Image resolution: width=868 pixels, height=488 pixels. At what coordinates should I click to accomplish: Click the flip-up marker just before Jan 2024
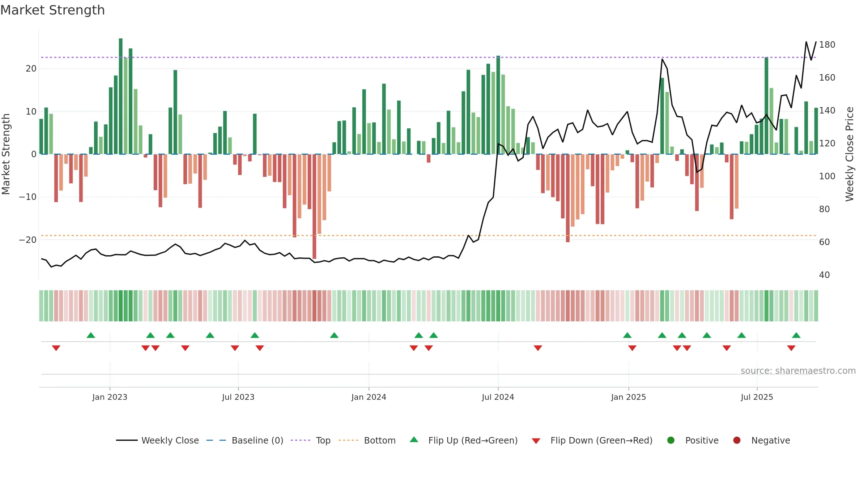pyautogui.click(x=334, y=335)
